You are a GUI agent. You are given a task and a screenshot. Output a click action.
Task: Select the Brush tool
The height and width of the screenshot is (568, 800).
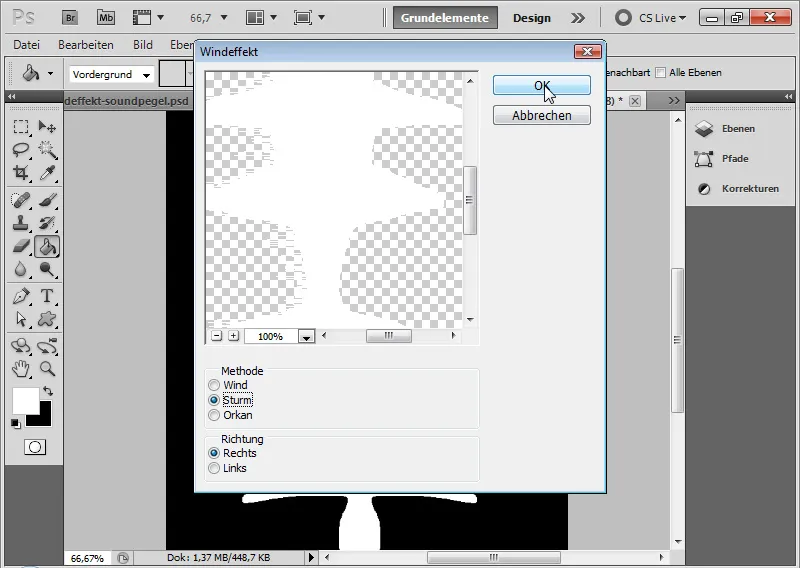[47, 200]
